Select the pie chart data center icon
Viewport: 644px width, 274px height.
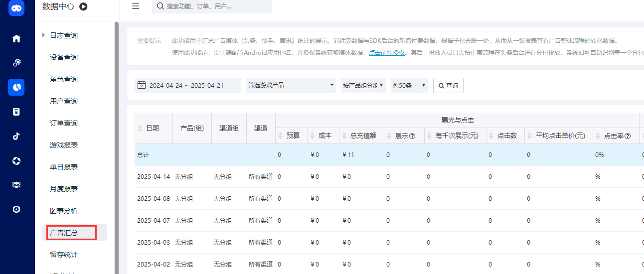(x=16, y=87)
